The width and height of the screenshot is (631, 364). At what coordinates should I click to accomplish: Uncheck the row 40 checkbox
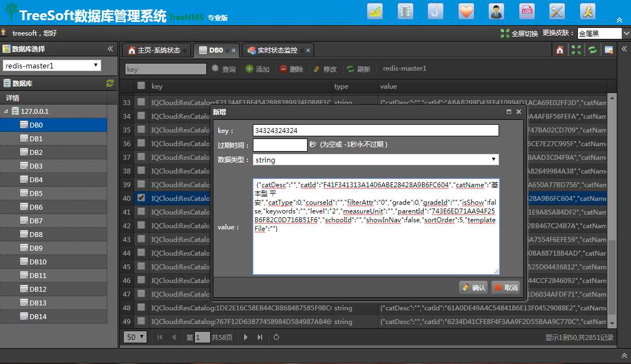[x=141, y=198]
